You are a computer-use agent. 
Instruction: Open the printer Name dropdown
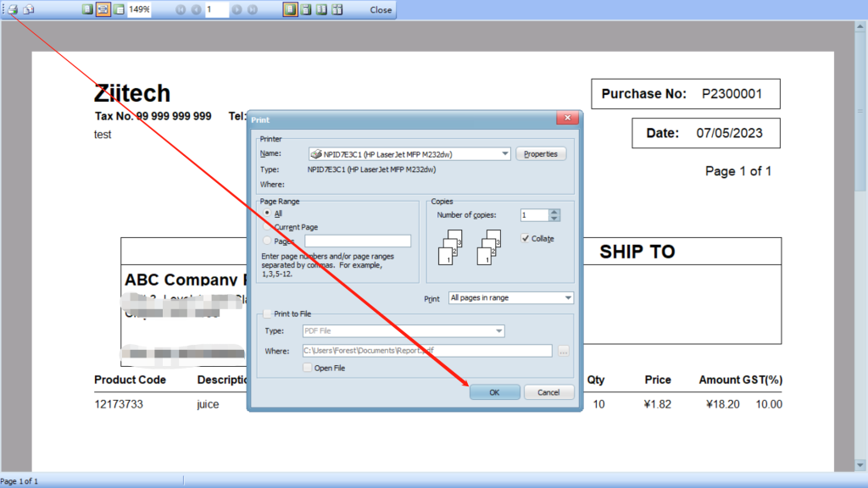coord(505,154)
